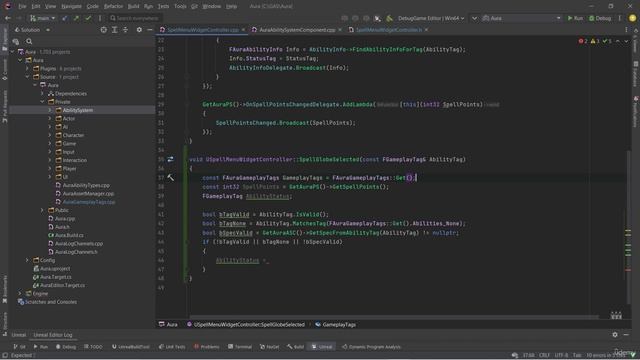Open the DebugGame Editor Win64 configuration dropdown

click(431, 18)
